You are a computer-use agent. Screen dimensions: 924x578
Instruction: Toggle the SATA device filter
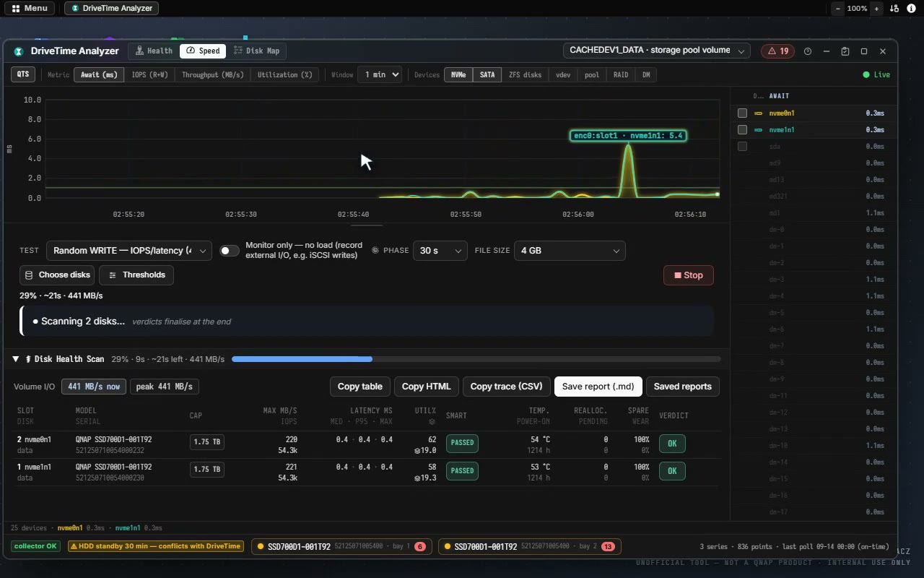click(487, 74)
